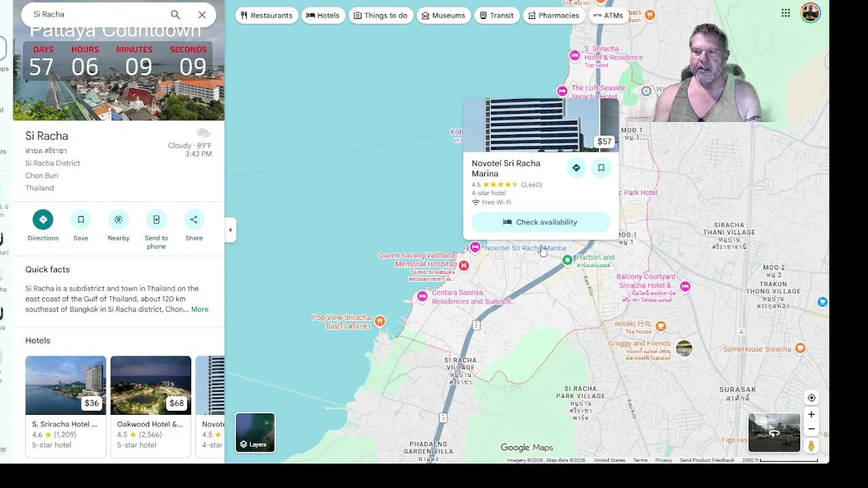Screen dimensions: 868x488
Task: Select the Museums chip
Action: coord(443,16)
